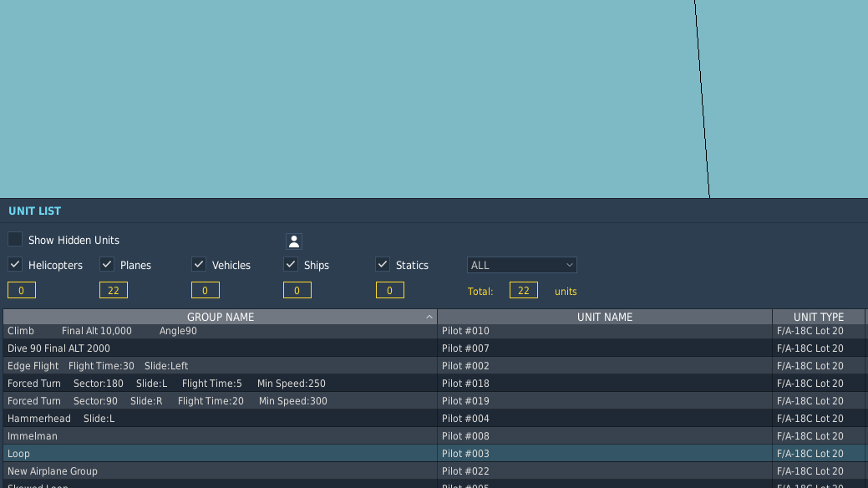Disable the Vehicles filter checkbox
The height and width of the screenshot is (488, 868).
tap(199, 265)
